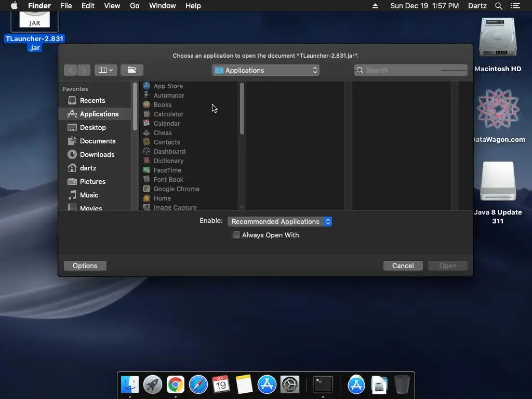Click the application list scrollbar
Screen dimensions: 532x399
[x=242, y=109]
